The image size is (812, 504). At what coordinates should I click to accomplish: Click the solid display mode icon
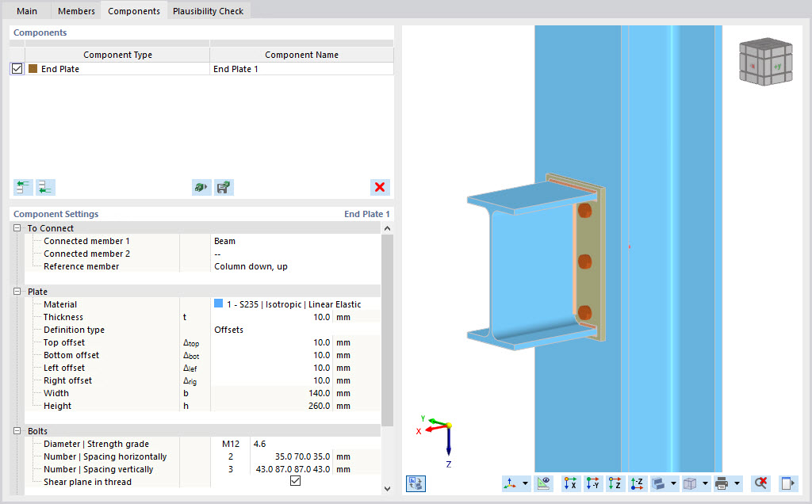click(659, 483)
